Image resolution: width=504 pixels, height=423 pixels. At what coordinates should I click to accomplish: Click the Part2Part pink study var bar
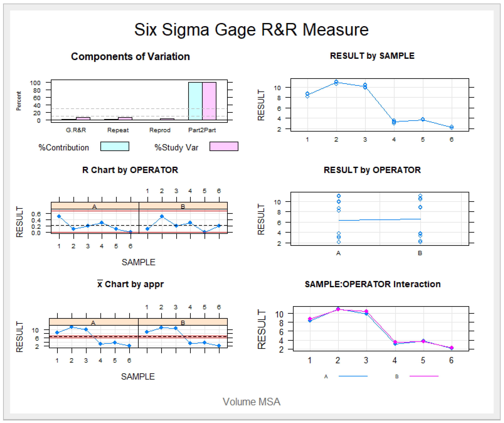coord(209,101)
